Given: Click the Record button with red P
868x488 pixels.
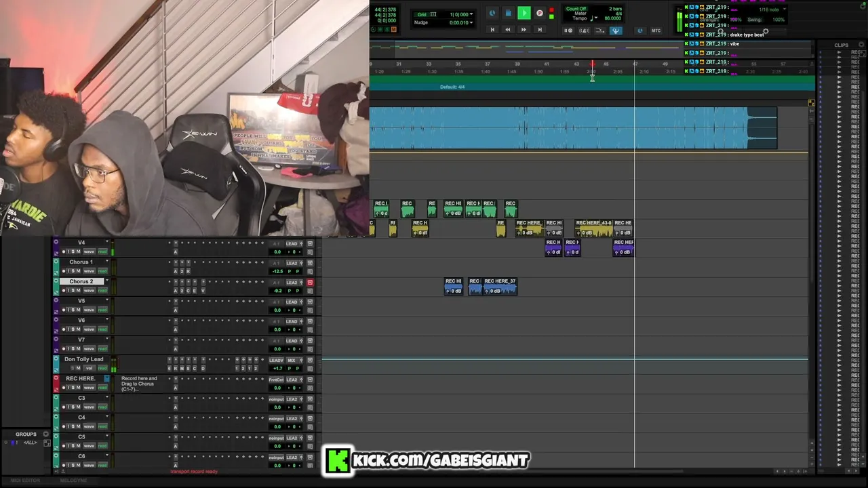Looking at the screenshot, I should 540,13.
